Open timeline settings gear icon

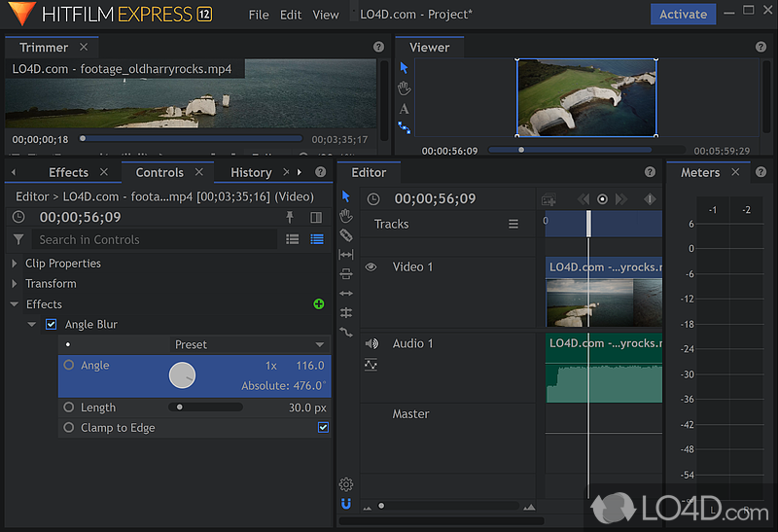346,484
